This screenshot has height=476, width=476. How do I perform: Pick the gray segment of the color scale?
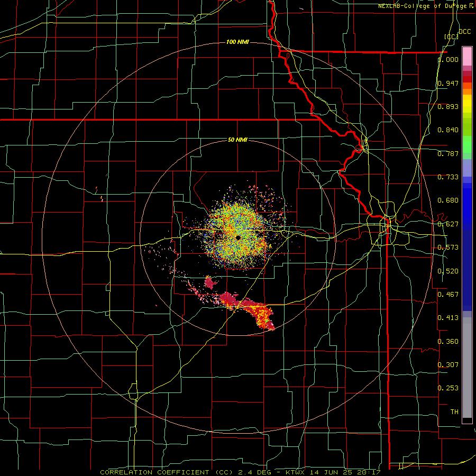click(467, 368)
